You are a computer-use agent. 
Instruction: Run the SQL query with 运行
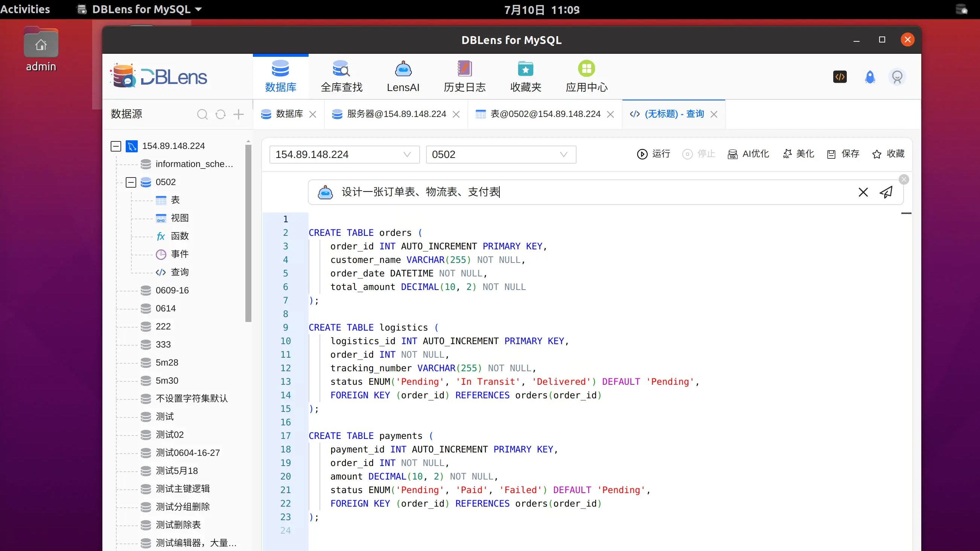653,154
